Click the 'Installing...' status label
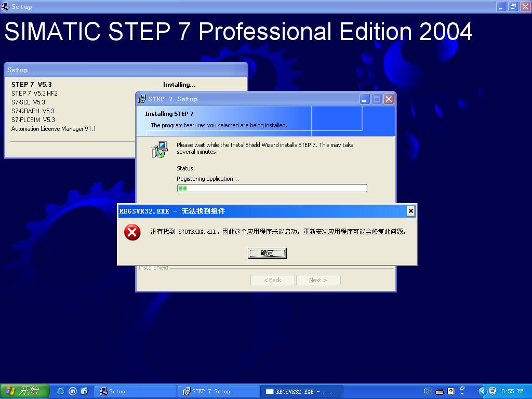This screenshot has width=532, height=399. tap(179, 85)
